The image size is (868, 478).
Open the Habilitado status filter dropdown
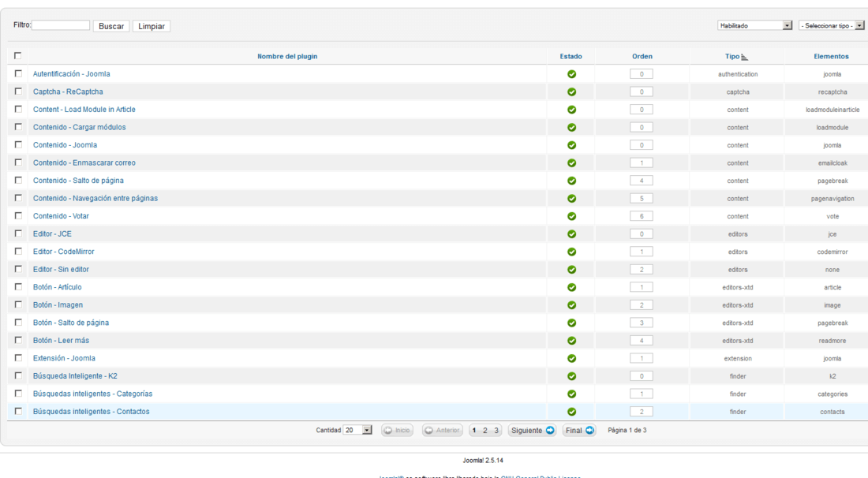coord(754,25)
